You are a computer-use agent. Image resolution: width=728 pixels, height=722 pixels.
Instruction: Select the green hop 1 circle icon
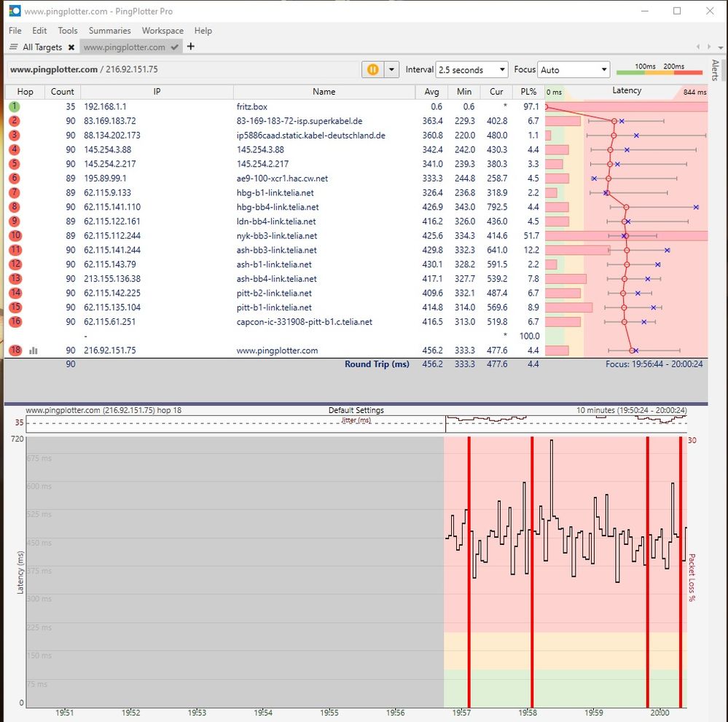point(15,106)
